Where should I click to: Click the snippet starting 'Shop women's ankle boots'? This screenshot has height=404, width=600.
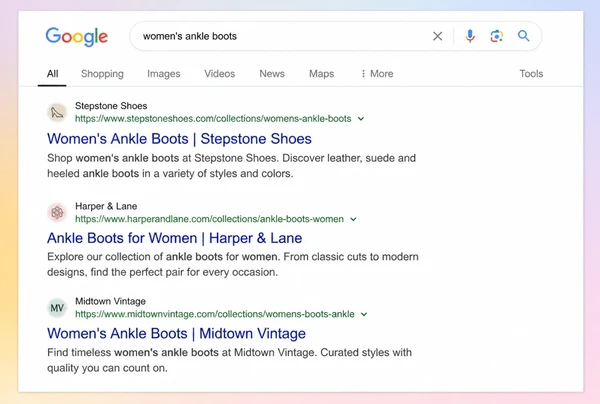coord(232,166)
